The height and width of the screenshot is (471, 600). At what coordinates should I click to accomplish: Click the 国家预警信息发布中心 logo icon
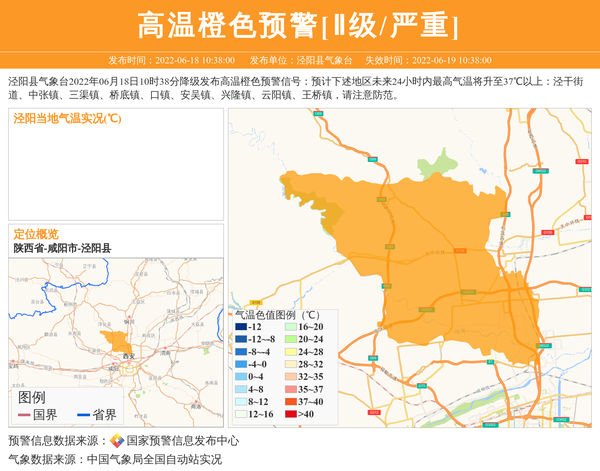[116, 440]
